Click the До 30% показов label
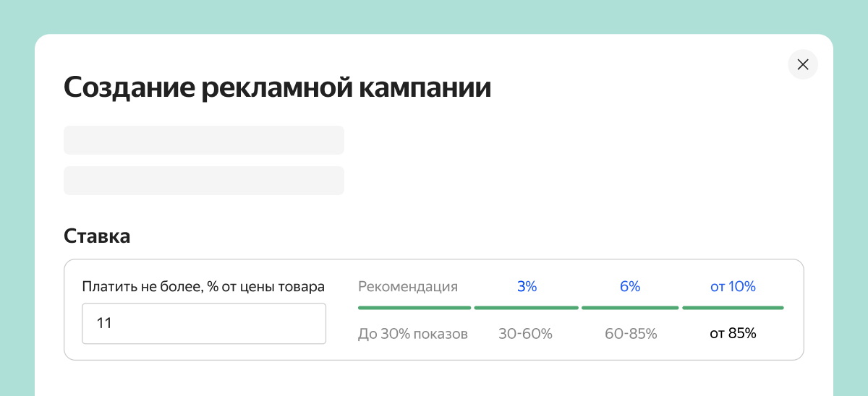 413,334
